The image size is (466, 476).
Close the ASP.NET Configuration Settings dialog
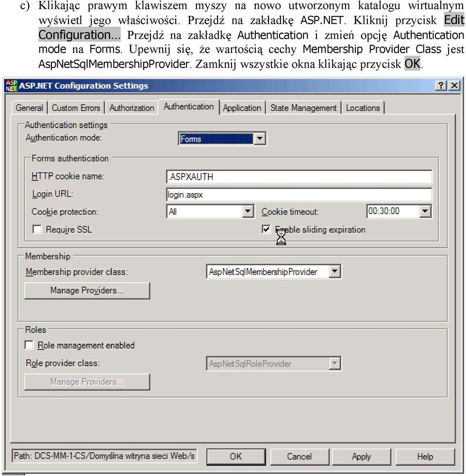click(454, 85)
